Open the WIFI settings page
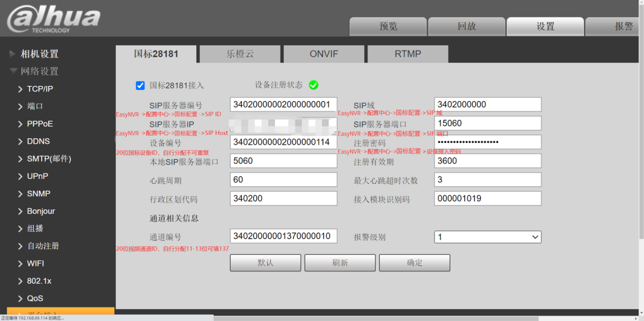The width and height of the screenshot is (644, 321). click(35, 264)
